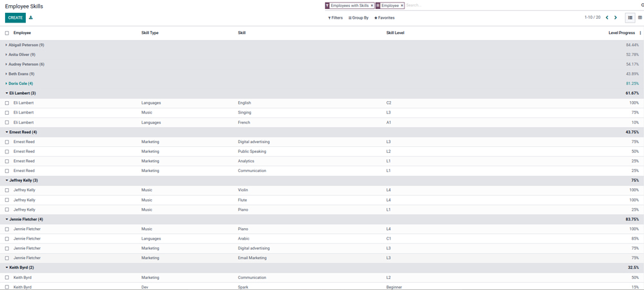Remove the 'Employee' group-by tag
Viewport: 644px width, 290px height.
402,6
